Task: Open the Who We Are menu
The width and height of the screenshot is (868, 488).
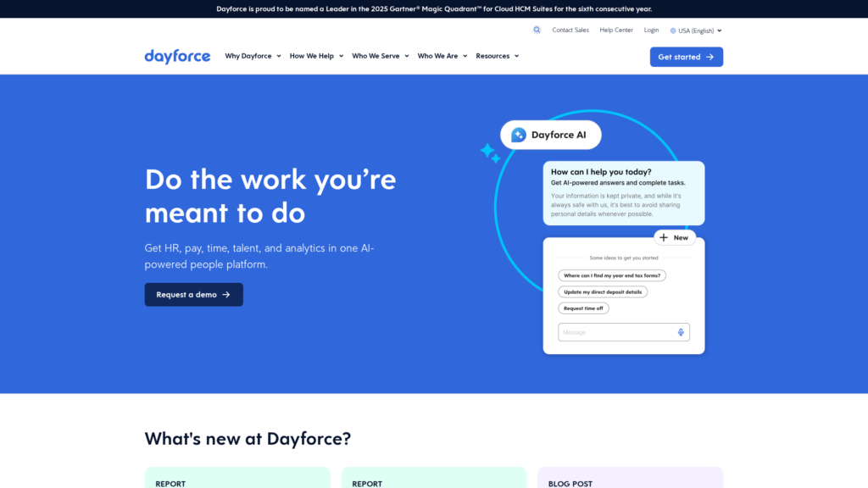Action: (x=442, y=56)
